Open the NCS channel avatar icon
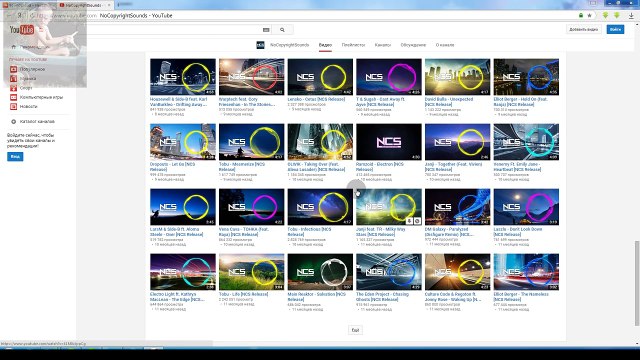 [x=260, y=45]
